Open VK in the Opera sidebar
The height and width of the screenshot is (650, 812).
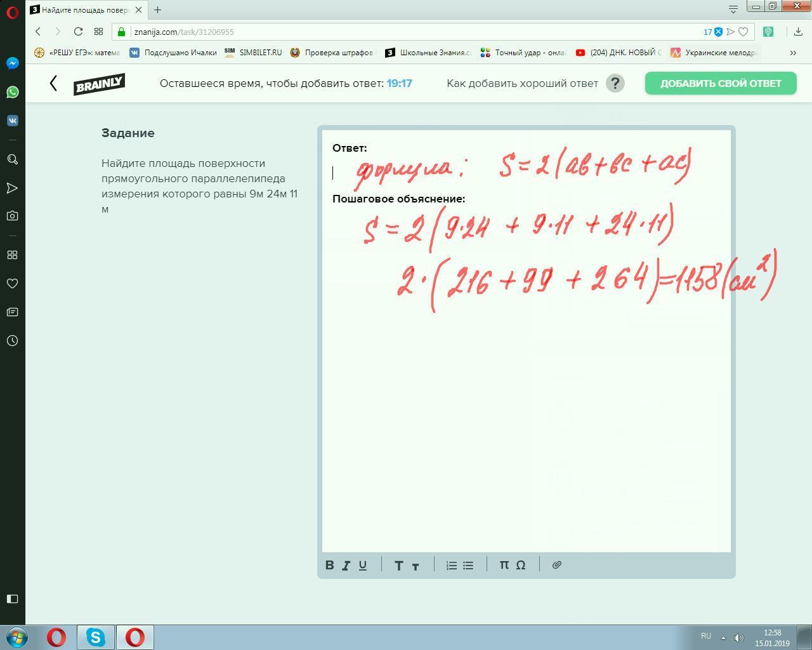click(12, 121)
